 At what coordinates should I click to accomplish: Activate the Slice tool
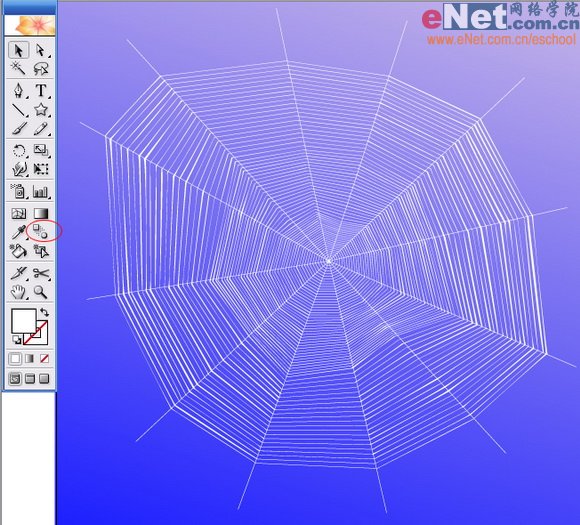coord(18,274)
